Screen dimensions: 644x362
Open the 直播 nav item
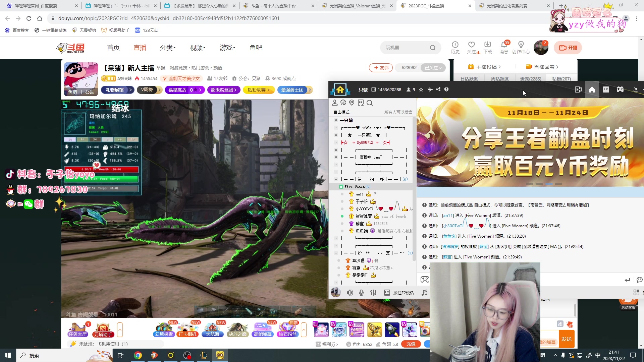(140, 48)
